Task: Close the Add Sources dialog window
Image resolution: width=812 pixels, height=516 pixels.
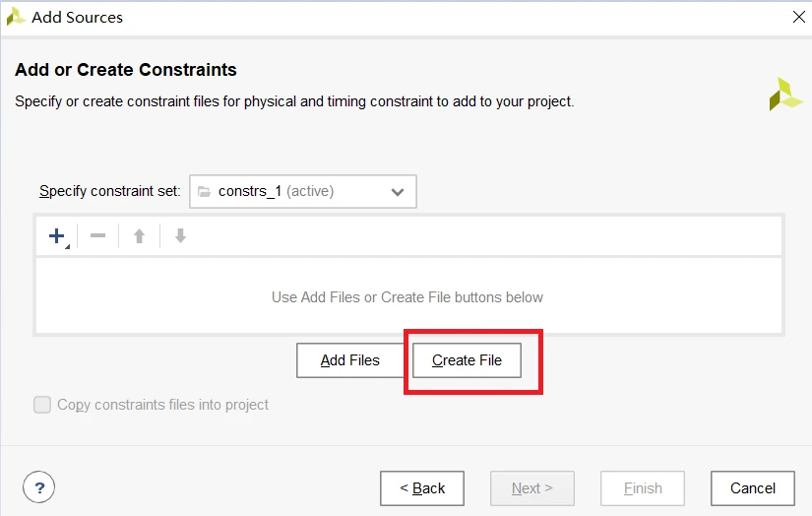Action: coord(798,17)
